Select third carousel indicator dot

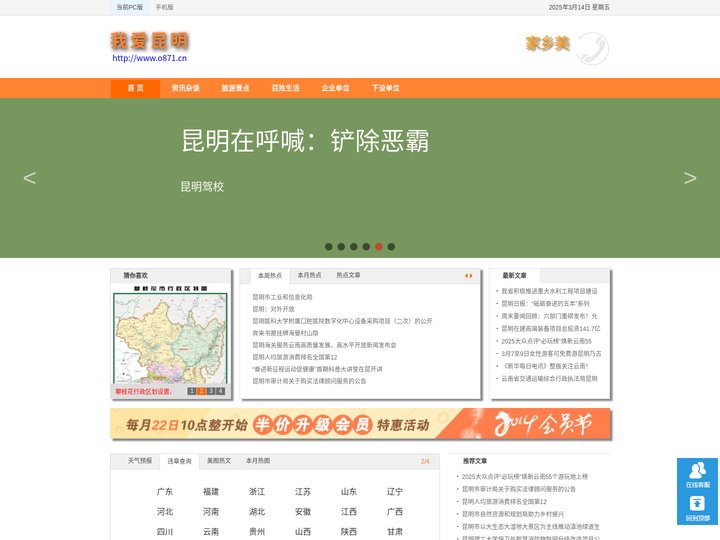point(354,247)
